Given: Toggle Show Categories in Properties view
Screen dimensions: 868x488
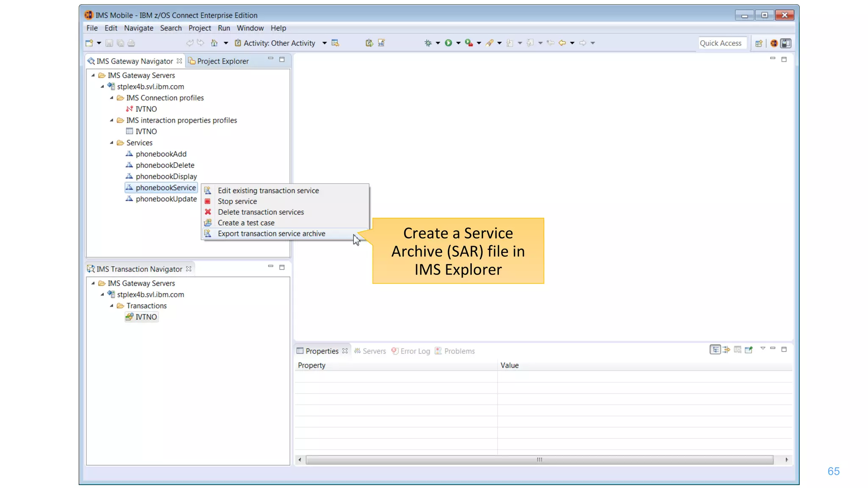Looking at the screenshot, I should pyautogui.click(x=715, y=349).
